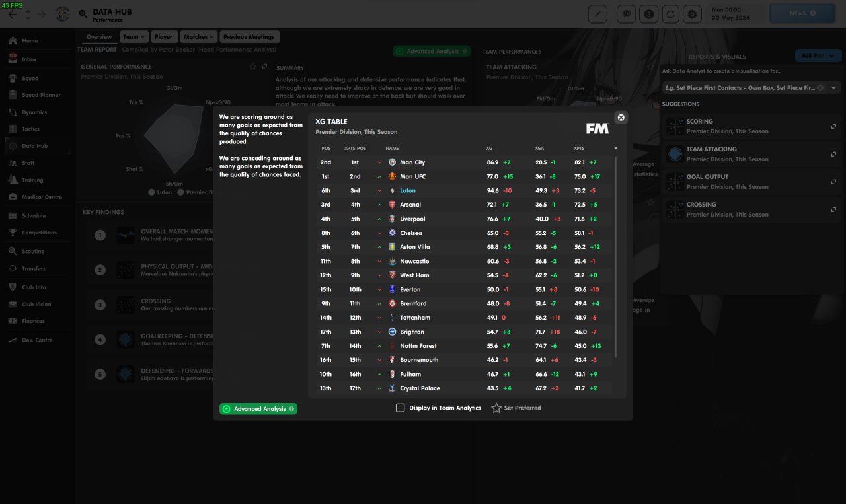846x504 pixels.
Task: Click the News continue button
Action: pos(802,13)
